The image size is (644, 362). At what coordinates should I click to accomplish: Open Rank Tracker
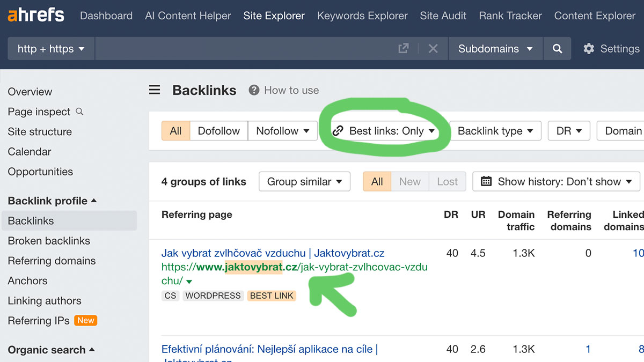(x=510, y=16)
